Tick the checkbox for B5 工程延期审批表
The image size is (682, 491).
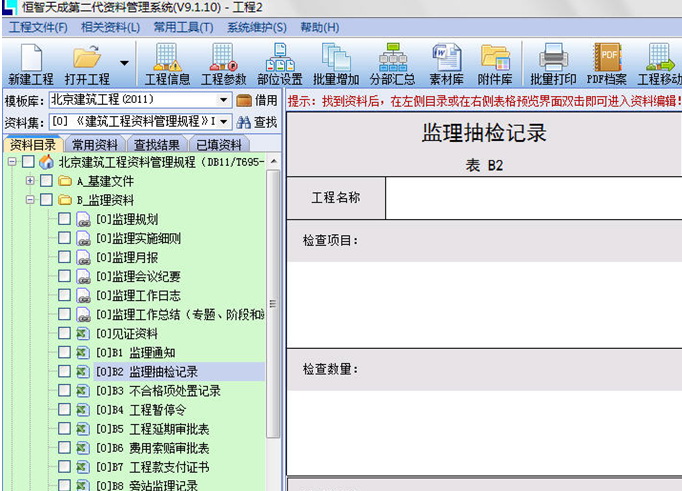[64, 428]
